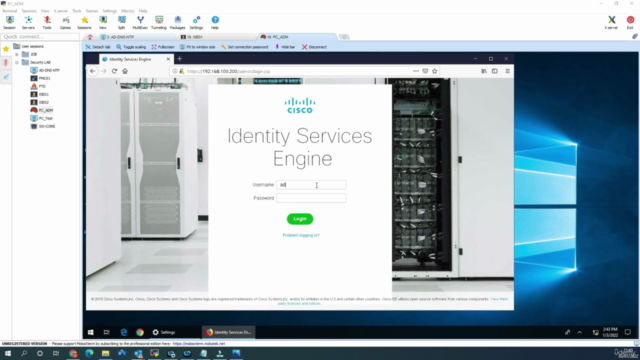Open the Sessions star toolbar icon

(84, 22)
